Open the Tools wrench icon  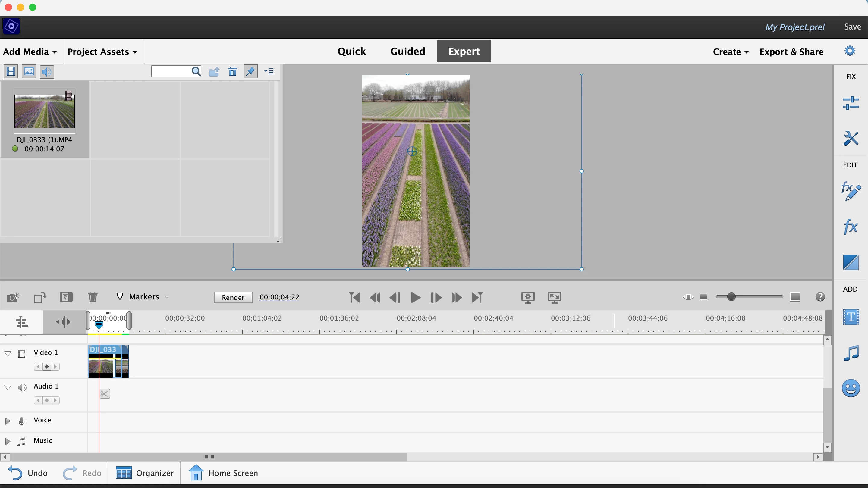click(x=851, y=138)
